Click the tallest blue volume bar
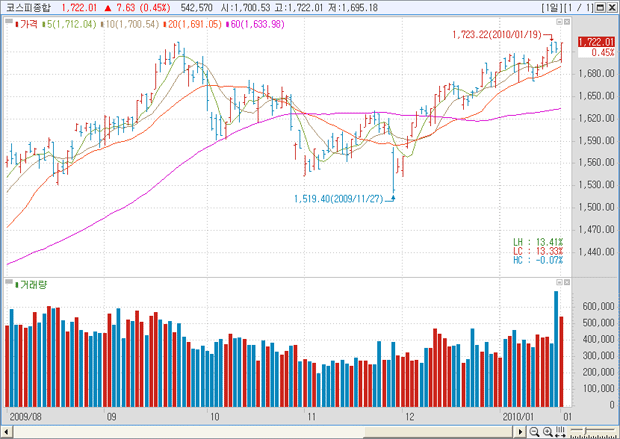This screenshot has width=620, height=439. [x=556, y=349]
